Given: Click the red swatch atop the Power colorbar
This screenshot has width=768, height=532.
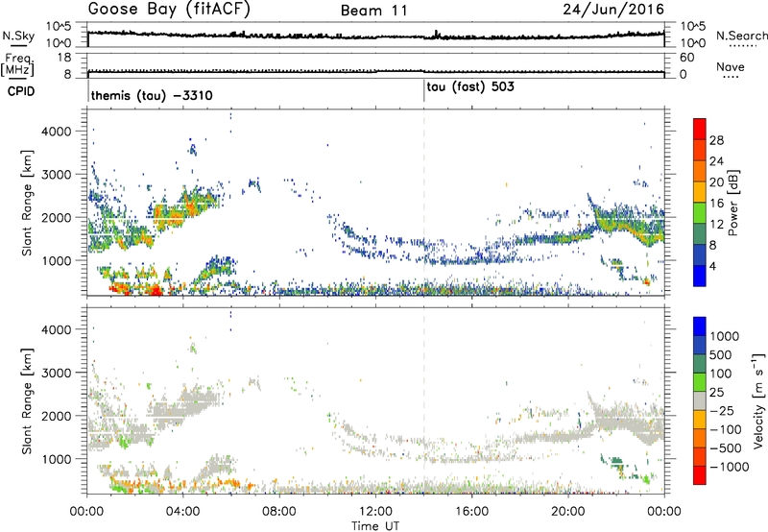Looking at the screenshot, I should pyautogui.click(x=700, y=129).
